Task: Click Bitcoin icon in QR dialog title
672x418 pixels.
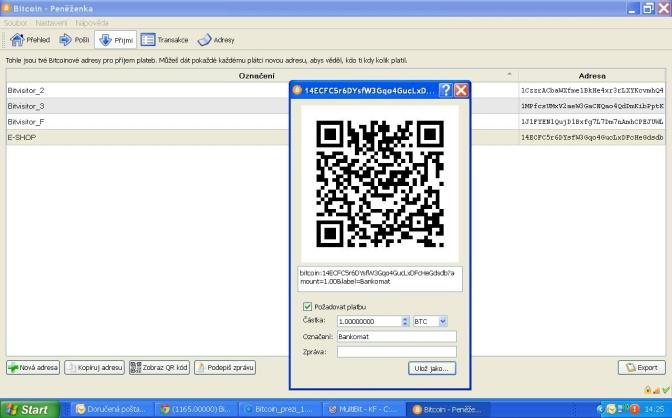Action: tap(297, 90)
